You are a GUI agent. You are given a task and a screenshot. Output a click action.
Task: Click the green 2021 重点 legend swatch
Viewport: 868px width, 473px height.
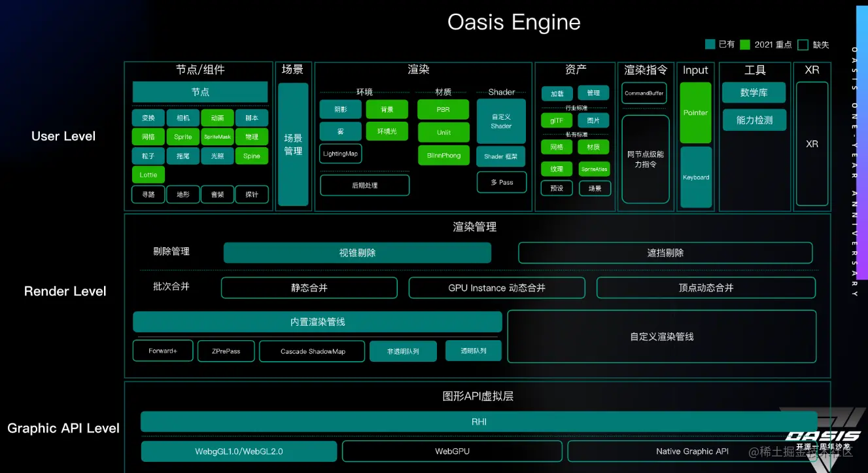pos(745,44)
